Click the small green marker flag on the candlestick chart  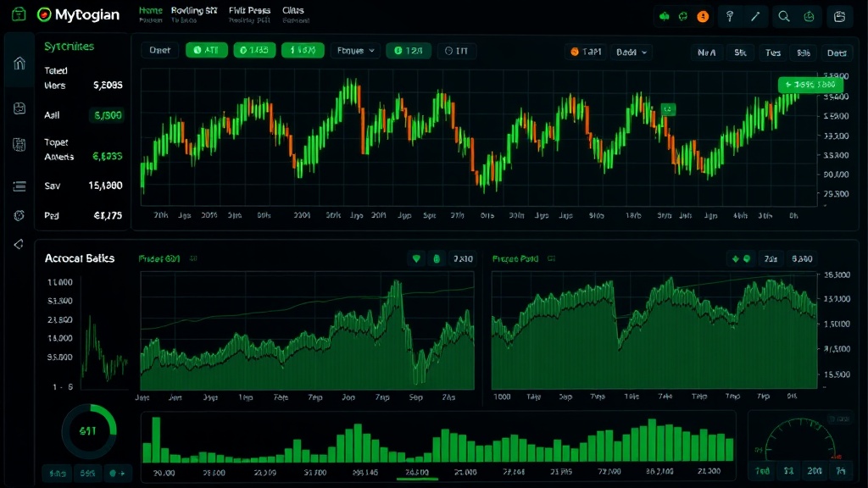point(668,109)
